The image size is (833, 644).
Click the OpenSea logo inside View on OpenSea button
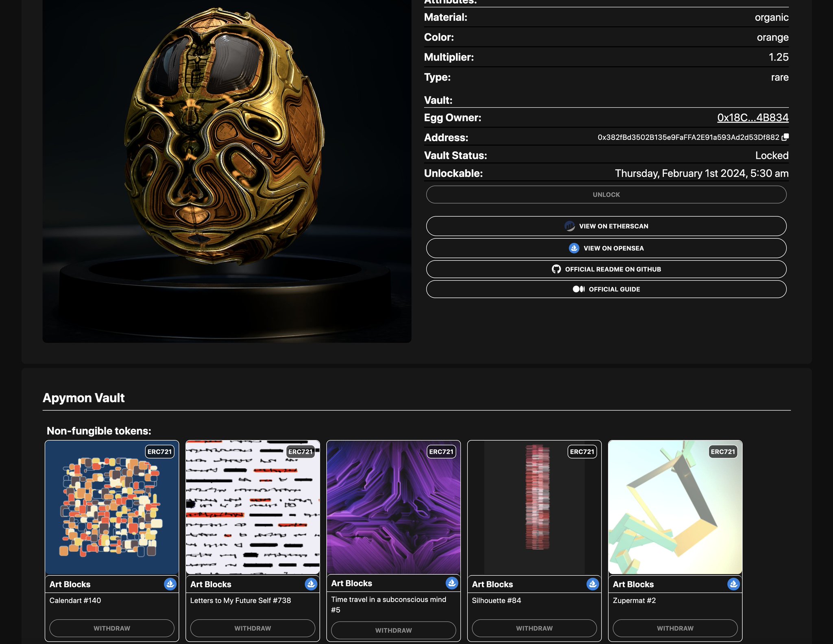[x=574, y=248]
